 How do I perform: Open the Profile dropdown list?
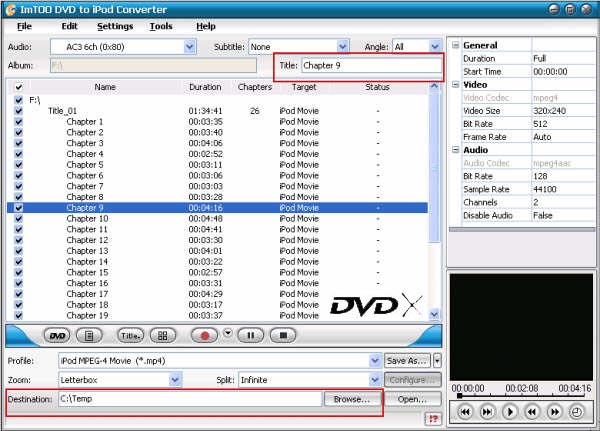[375, 361]
